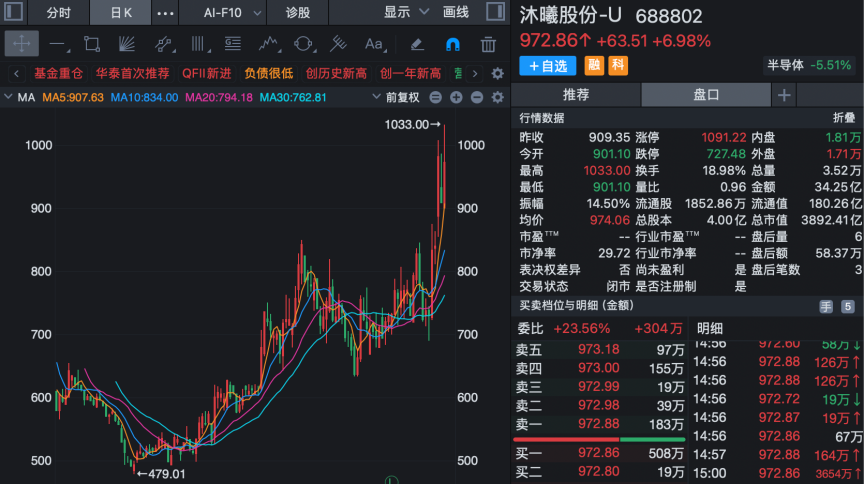864x484 pixels.
Task: Click the 买一 972.86 order row
Action: coord(600,453)
